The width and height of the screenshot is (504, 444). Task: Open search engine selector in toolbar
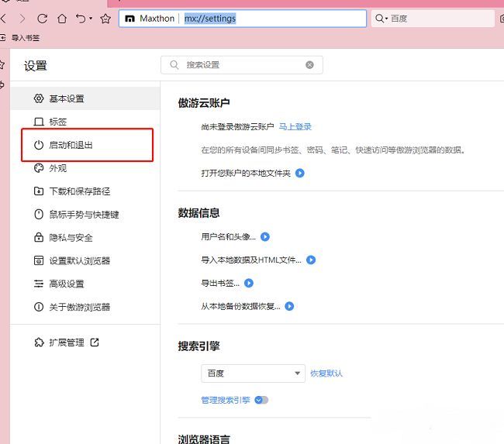pos(381,18)
